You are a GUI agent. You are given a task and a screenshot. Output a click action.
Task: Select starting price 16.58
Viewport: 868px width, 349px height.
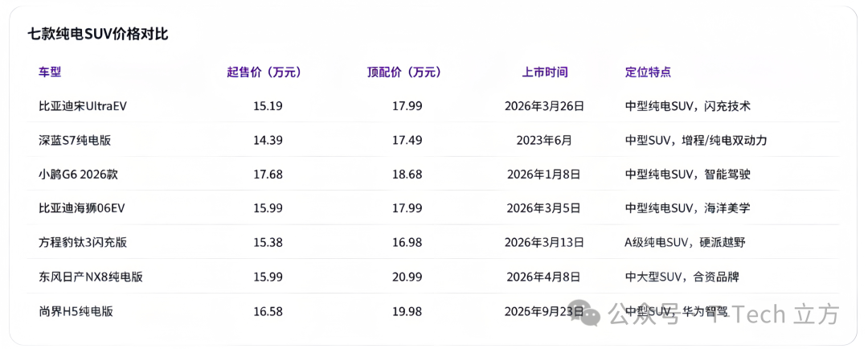click(268, 311)
